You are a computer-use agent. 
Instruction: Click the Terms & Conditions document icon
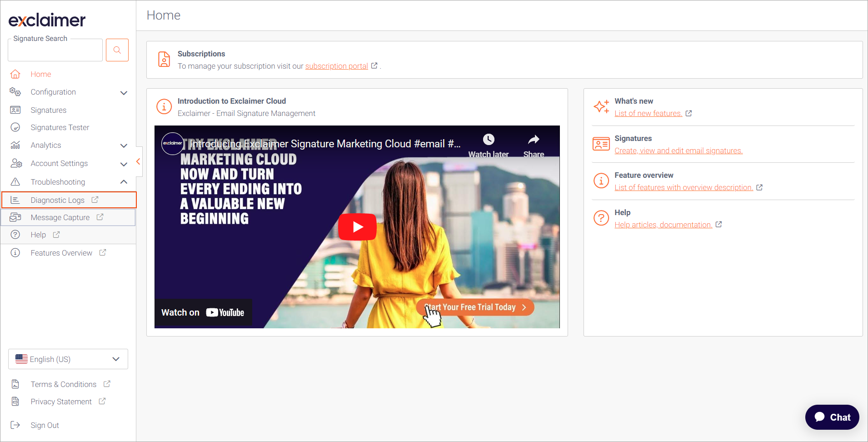coord(15,384)
